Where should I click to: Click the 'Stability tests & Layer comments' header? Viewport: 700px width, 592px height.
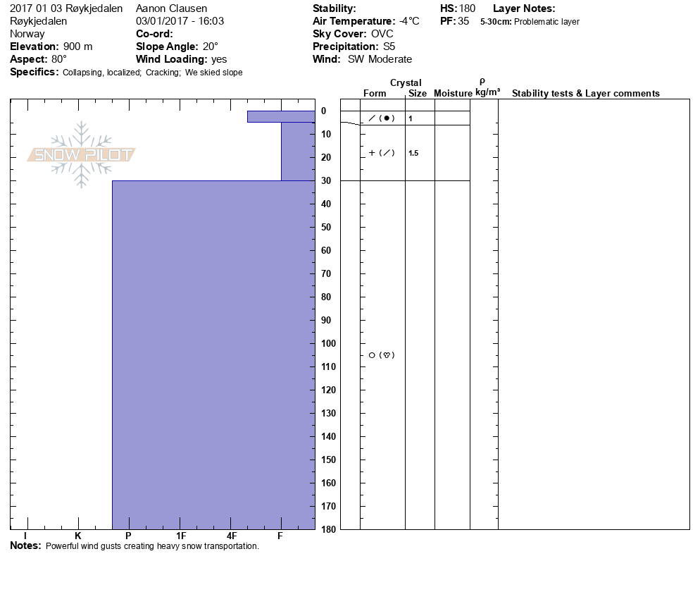(x=585, y=94)
